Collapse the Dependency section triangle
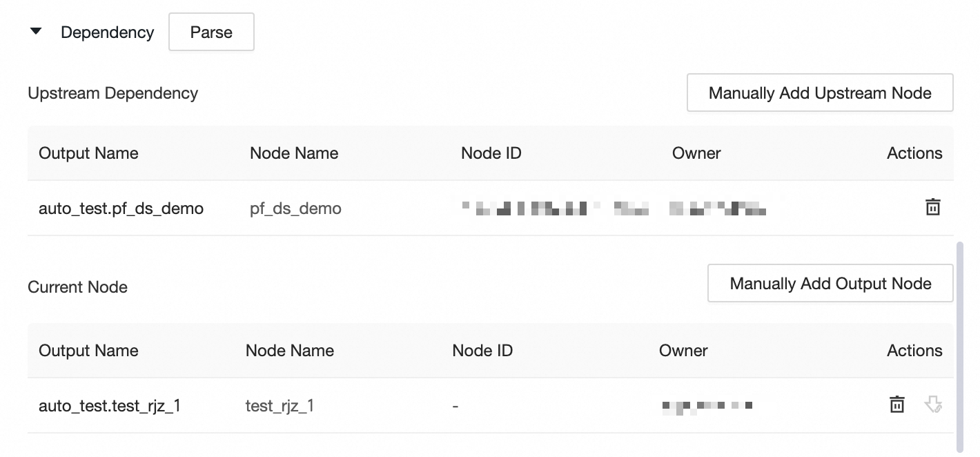The width and height of the screenshot is (980, 457). [x=37, y=32]
